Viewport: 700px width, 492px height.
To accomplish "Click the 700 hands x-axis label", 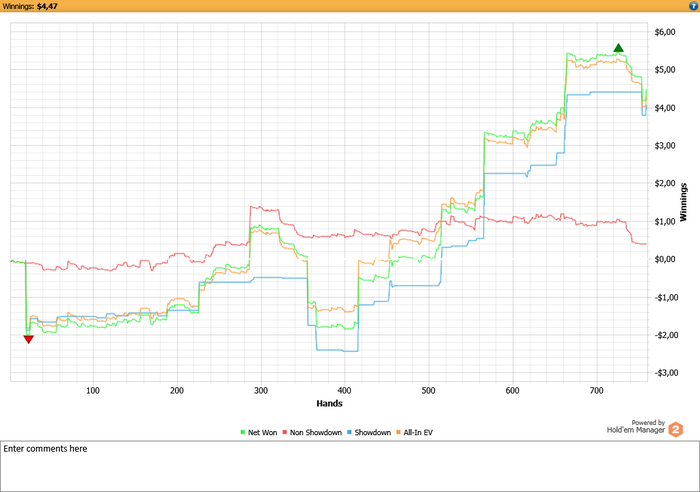I will [596, 391].
